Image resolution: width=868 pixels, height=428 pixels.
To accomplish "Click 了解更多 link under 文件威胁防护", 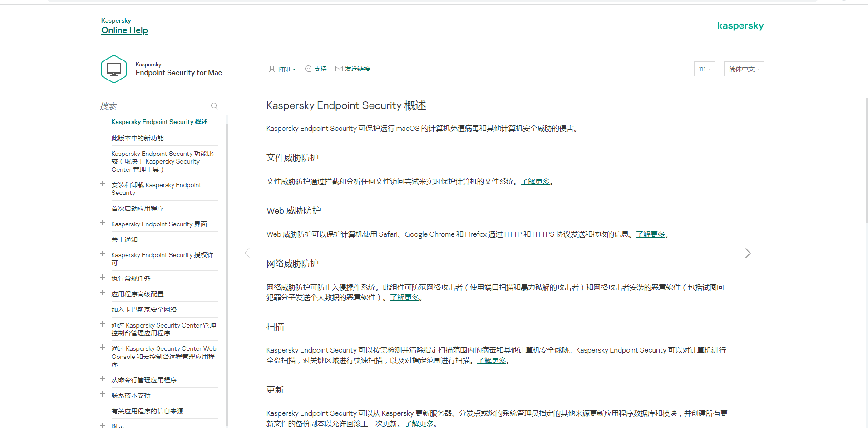I will (x=535, y=182).
